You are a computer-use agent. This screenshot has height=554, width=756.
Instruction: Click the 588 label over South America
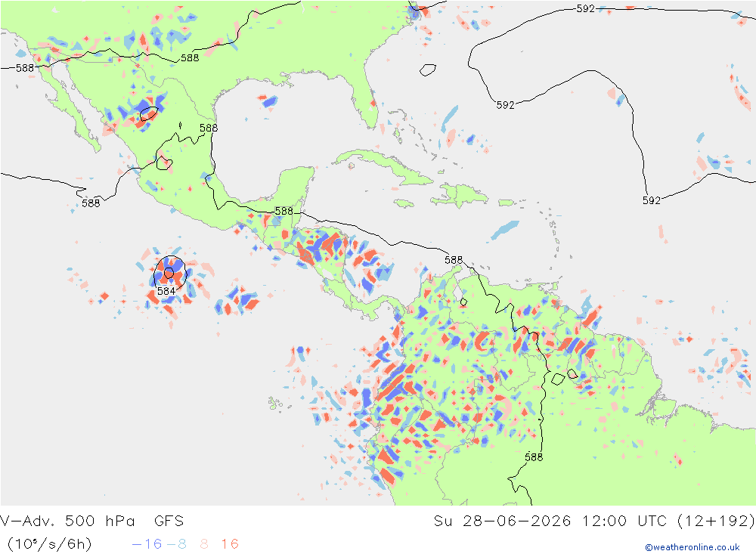point(534,457)
